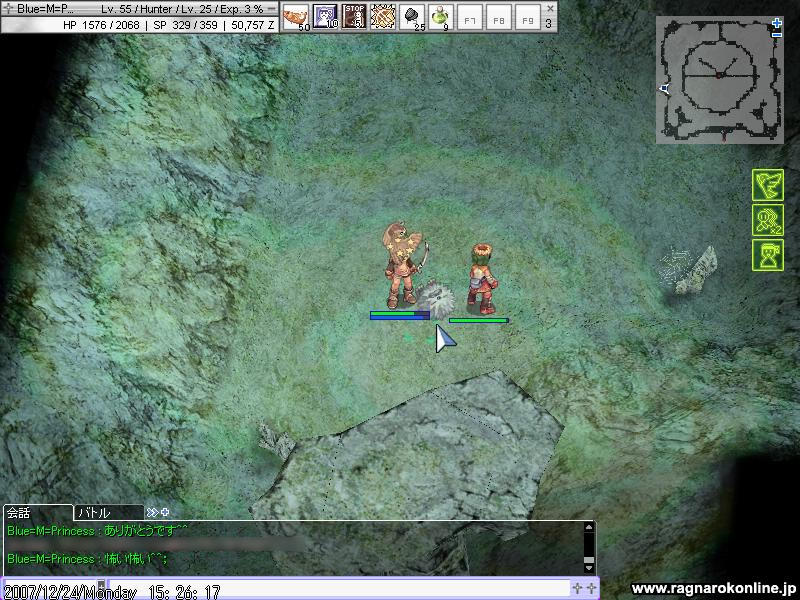
Task: Use the fish item in hotkey slot 1
Action: click(295, 17)
